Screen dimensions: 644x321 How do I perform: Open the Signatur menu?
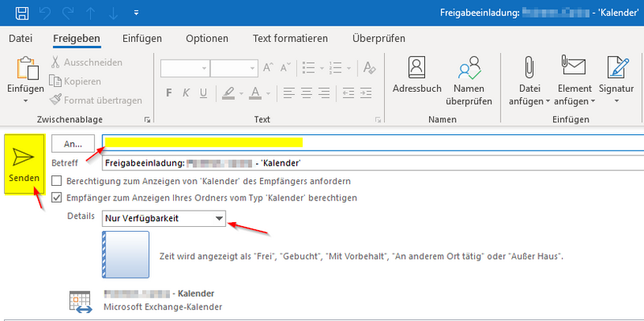616,80
